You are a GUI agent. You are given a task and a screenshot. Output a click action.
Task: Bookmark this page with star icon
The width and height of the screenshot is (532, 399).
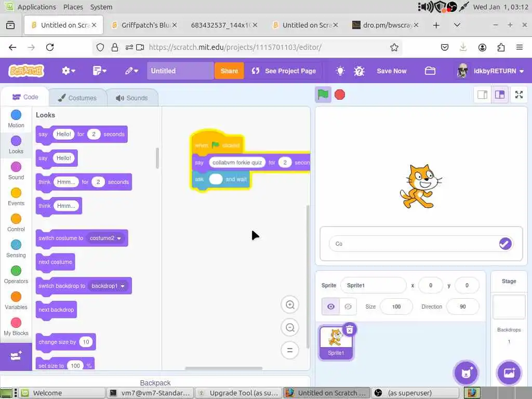[x=394, y=47]
